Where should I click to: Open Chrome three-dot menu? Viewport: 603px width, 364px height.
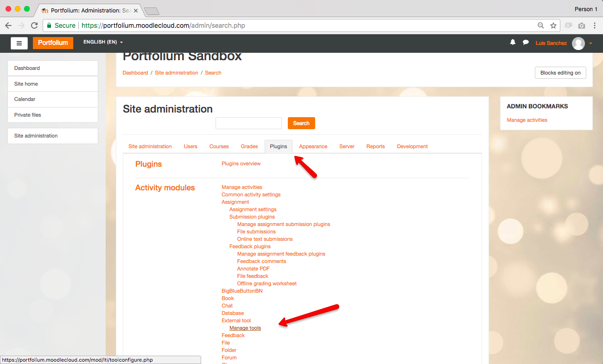tap(594, 25)
